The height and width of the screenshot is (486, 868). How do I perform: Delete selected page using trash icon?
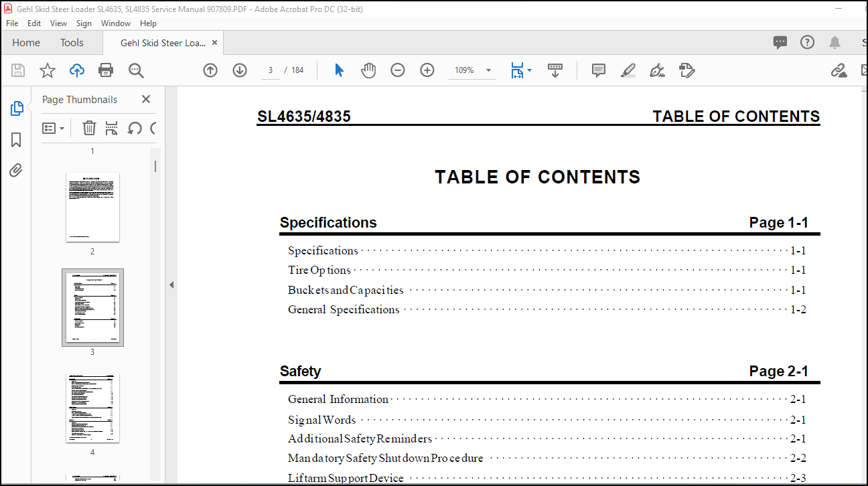[89, 128]
